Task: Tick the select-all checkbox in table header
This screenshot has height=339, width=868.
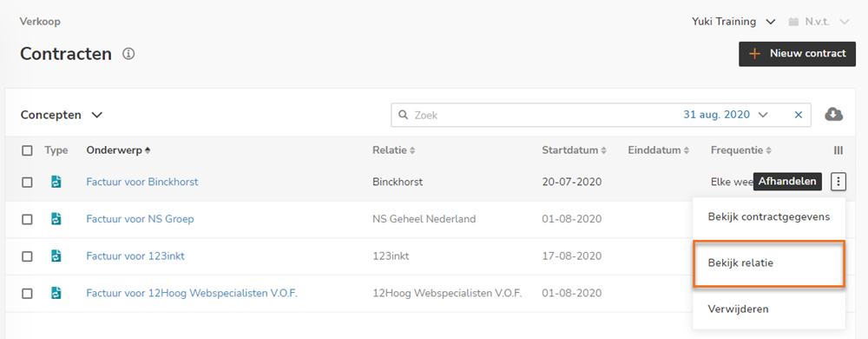Action: pos(27,150)
